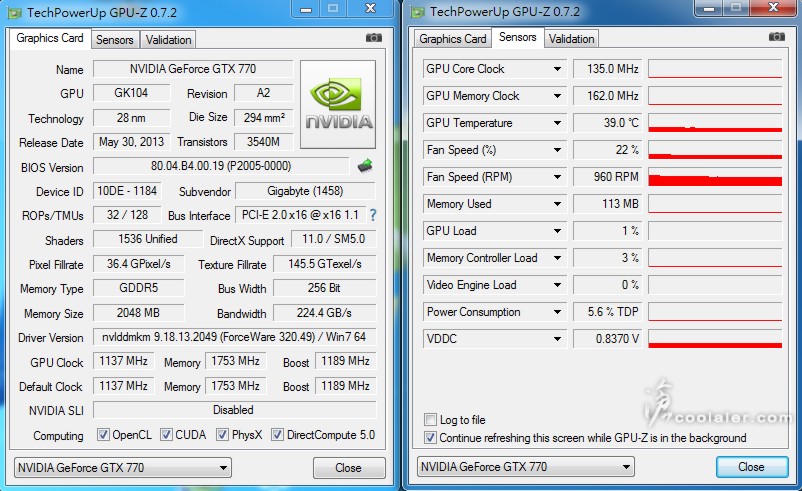
Task: Click the 5.6 % TDP power value
Action: [x=608, y=312]
